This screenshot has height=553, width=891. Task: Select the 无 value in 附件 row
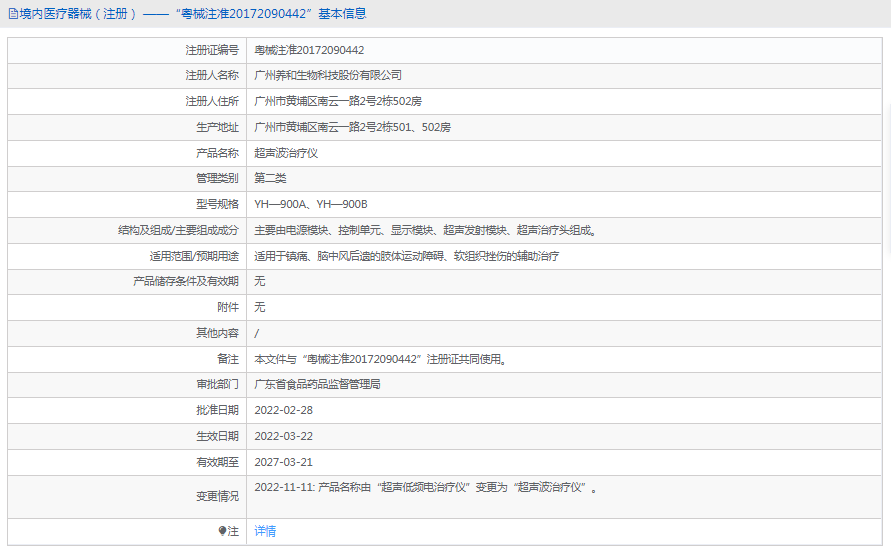point(260,307)
